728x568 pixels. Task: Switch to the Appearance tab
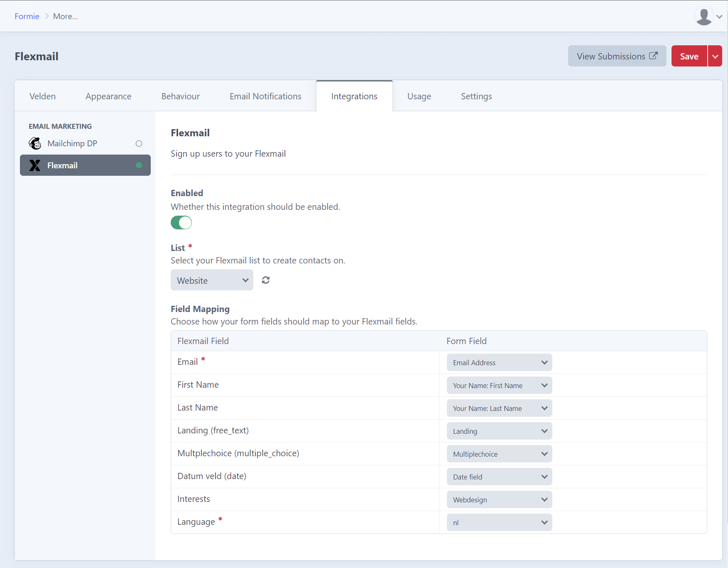pyautogui.click(x=108, y=96)
